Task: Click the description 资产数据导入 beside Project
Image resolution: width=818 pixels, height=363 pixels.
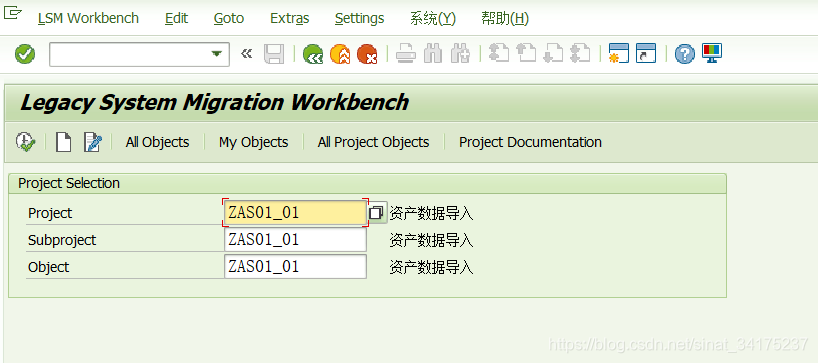Action: [431, 213]
